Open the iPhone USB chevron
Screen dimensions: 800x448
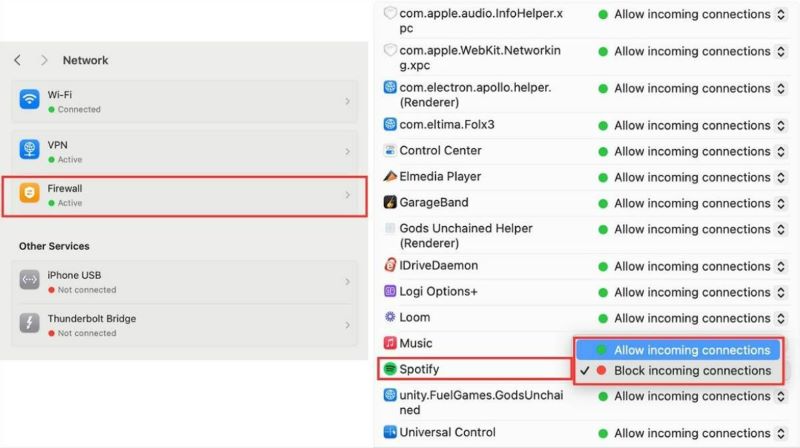[x=347, y=282]
